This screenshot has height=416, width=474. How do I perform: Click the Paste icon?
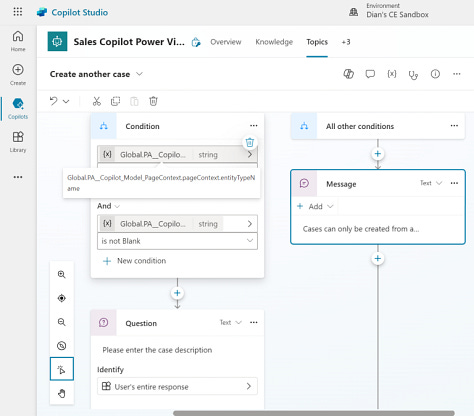coord(134,101)
